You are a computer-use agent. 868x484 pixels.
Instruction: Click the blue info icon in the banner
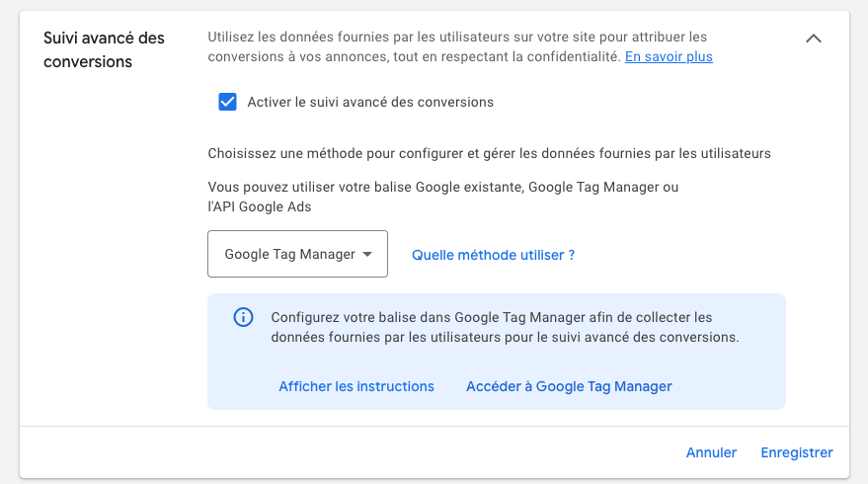pos(242,317)
